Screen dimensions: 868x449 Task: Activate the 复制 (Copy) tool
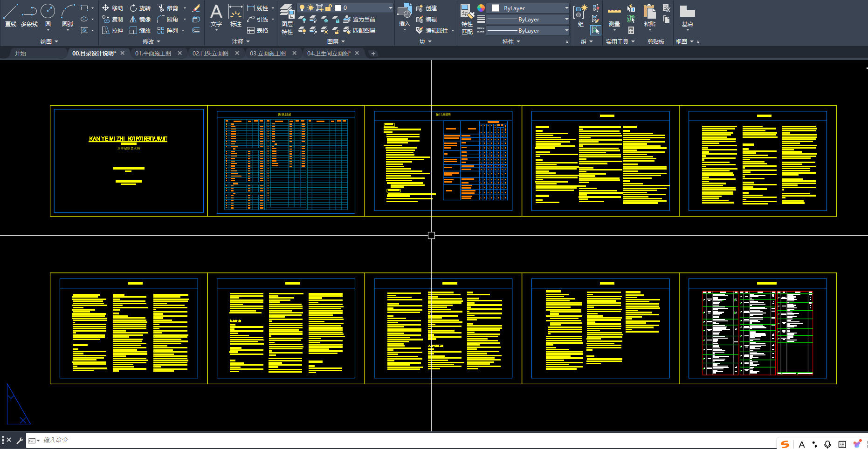coord(112,19)
